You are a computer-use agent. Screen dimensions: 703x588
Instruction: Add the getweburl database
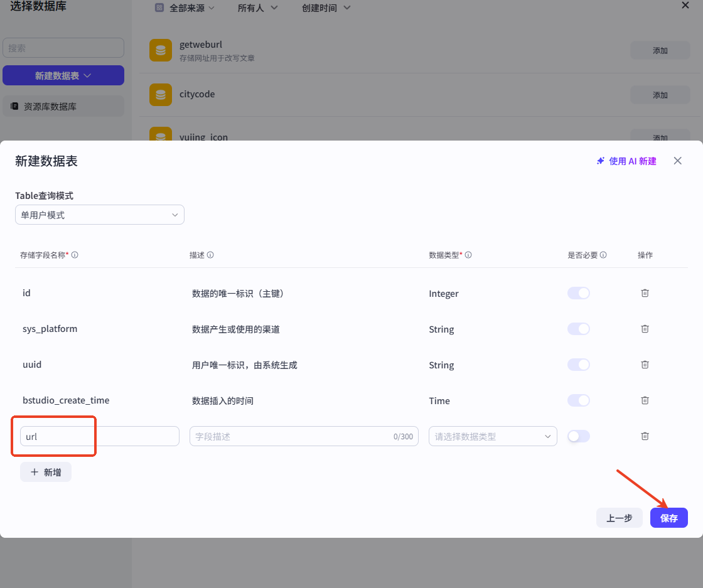[660, 50]
